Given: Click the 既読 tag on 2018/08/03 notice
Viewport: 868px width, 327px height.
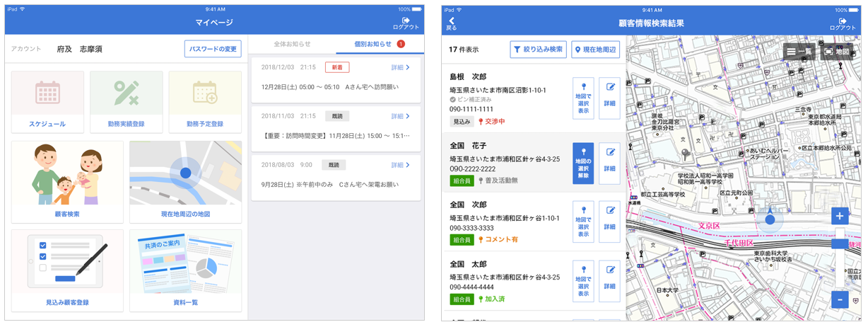Looking at the screenshot, I should (334, 166).
